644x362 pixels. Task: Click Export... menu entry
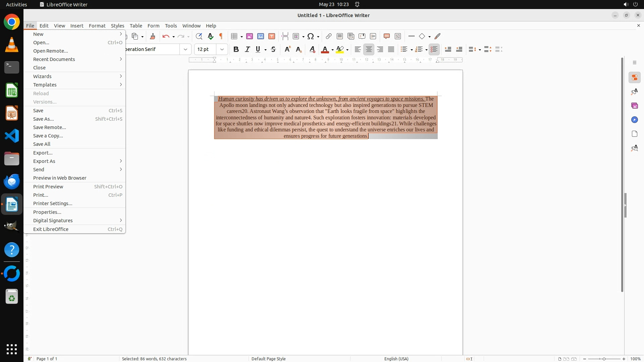43,153
